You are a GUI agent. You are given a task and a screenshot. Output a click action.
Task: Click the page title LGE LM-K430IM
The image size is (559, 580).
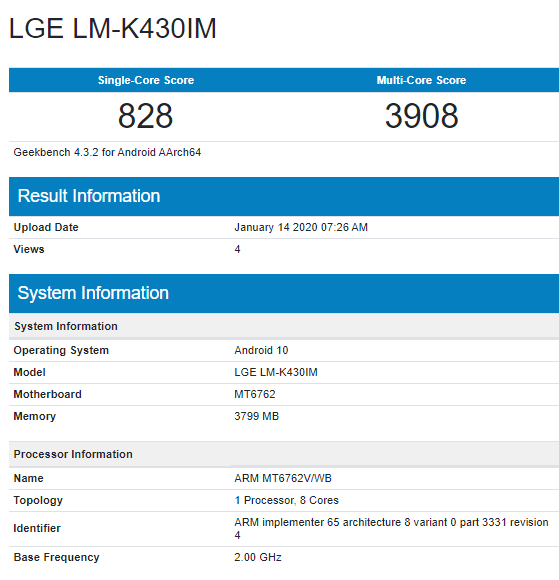pos(112,28)
